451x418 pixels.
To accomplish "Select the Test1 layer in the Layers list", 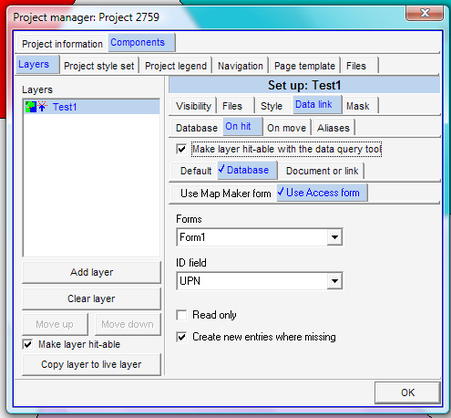I will (91, 107).
